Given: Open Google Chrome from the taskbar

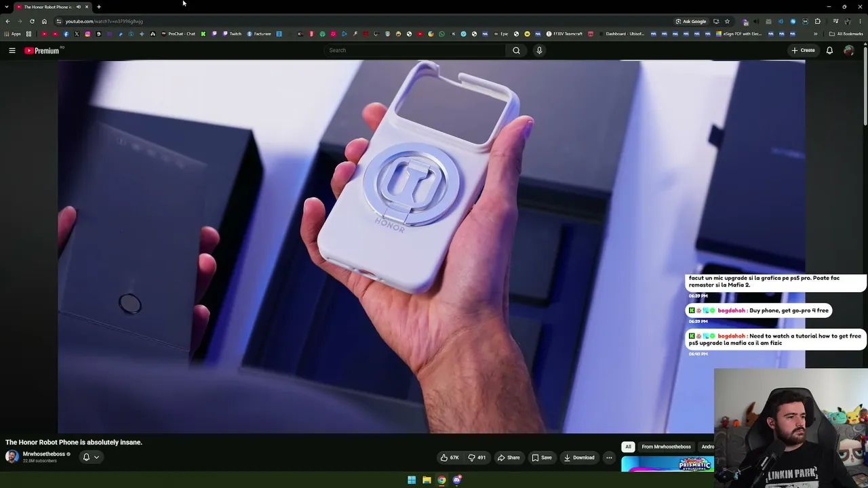Looking at the screenshot, I should click(441, 480).
